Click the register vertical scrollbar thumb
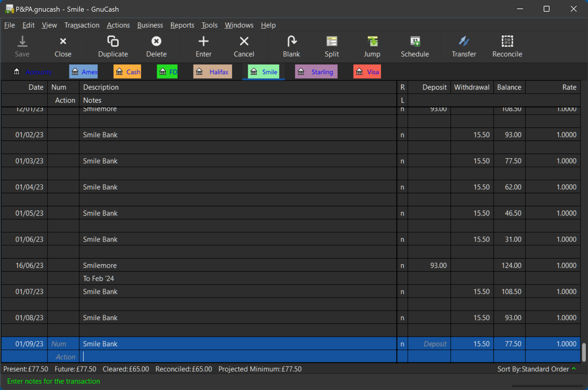The height and width of the screenshot is (390, 588). 584,352
